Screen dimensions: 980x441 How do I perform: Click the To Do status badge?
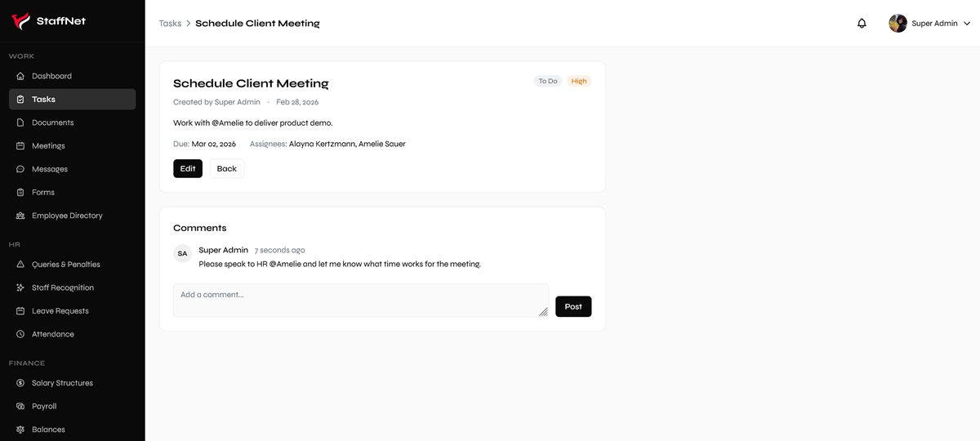point(548,82)
